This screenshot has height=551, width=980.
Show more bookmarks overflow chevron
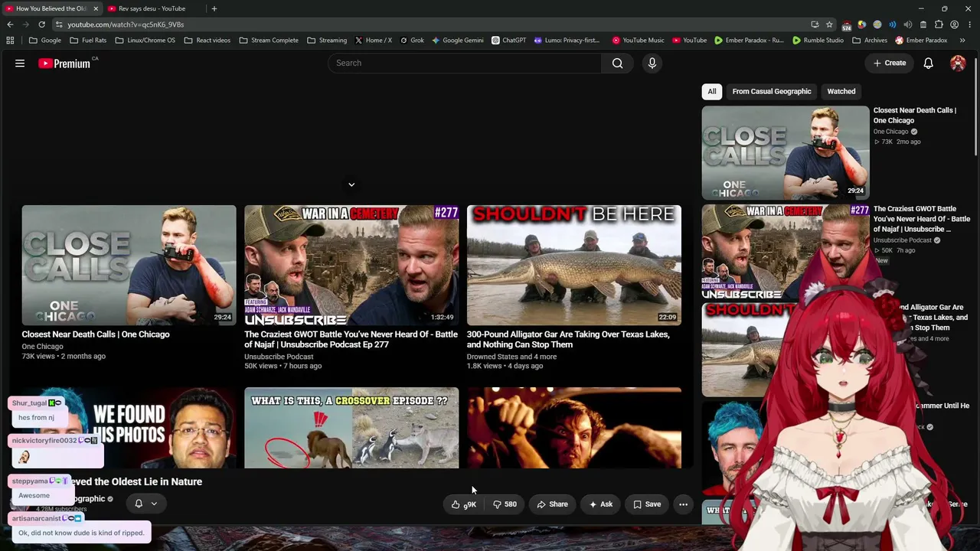pyautogui.click(x=962, y=41)
